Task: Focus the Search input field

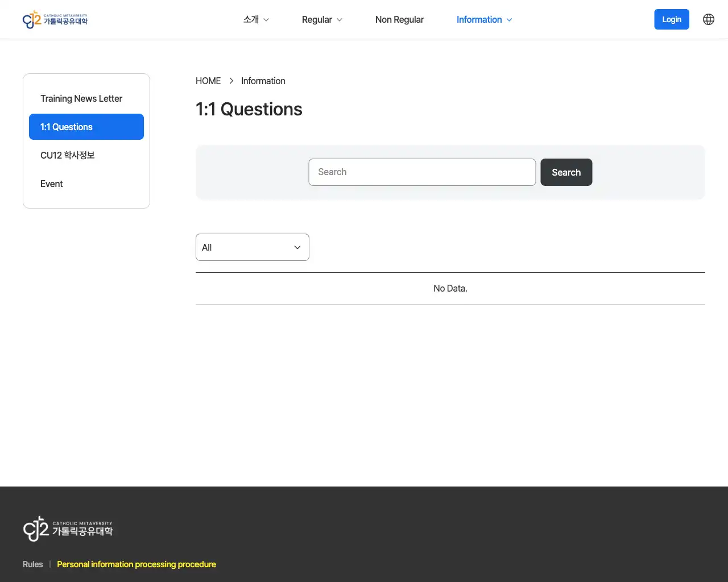Action: point(422,172)
